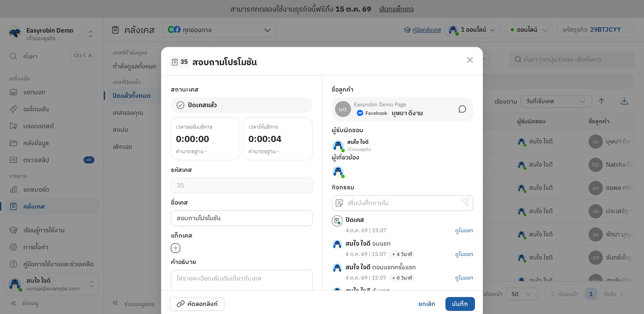Select เคสของคุณ in the submenu

pos(134,113)
